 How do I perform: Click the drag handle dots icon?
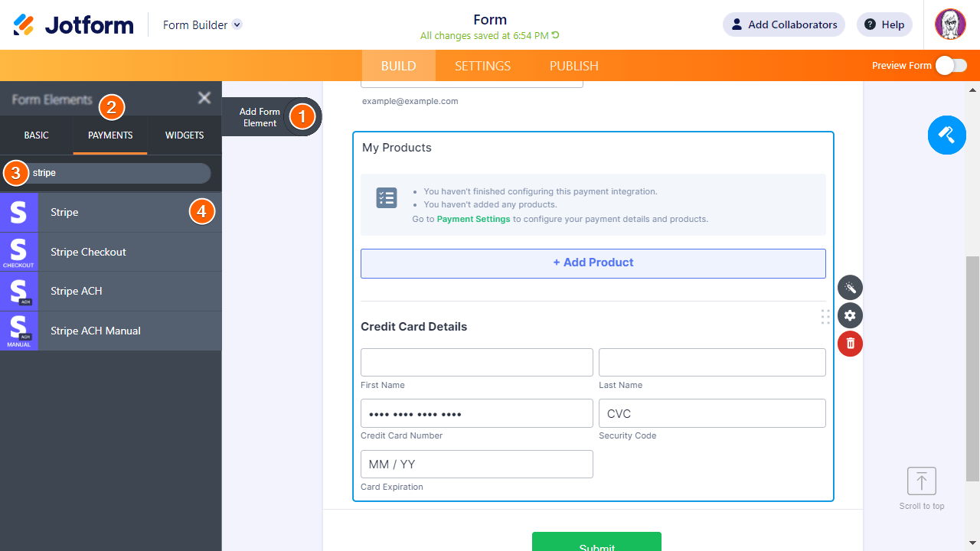coord(825,317)
